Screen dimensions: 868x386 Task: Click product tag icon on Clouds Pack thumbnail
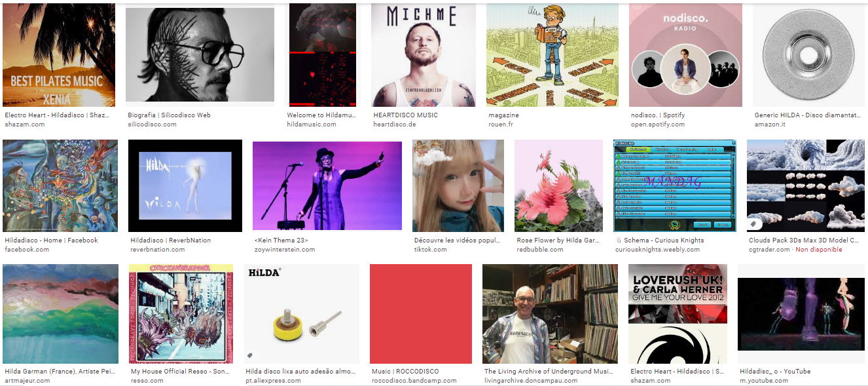click(x=753, y=224)
